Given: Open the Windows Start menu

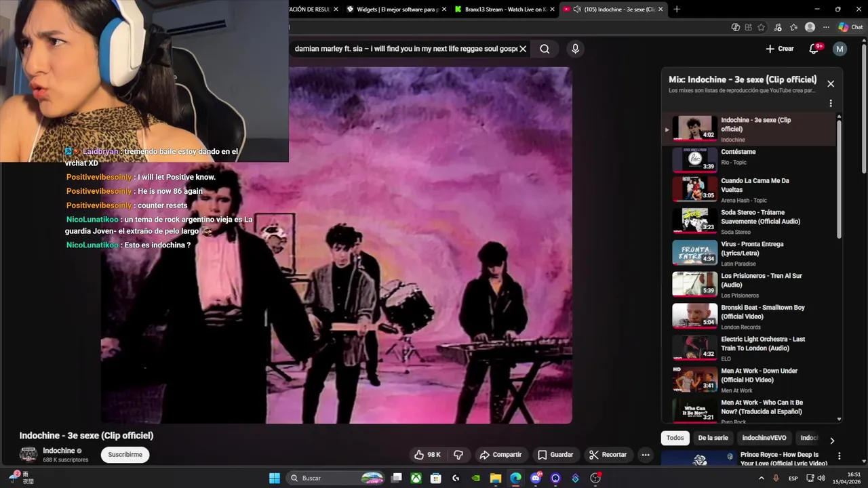Looking at the screenshot, I should [275, 478].
